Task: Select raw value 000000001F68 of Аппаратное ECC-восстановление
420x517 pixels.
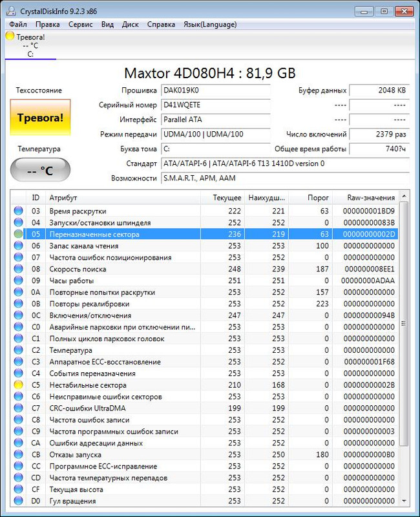Action: point(369,362)
